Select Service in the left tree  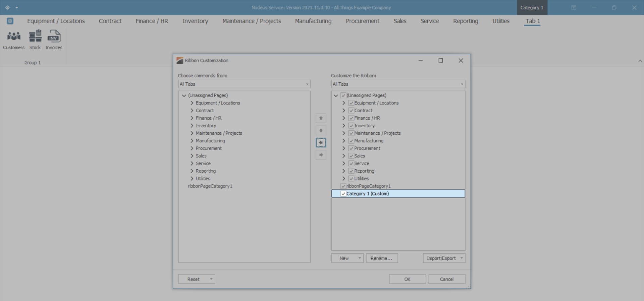click(203, 164)
